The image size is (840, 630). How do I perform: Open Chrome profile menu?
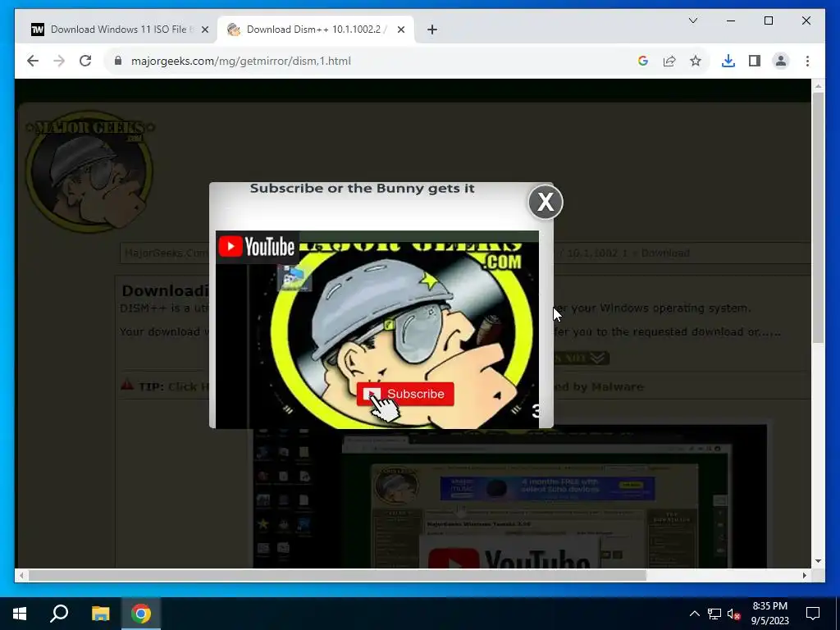pos(781,61)
